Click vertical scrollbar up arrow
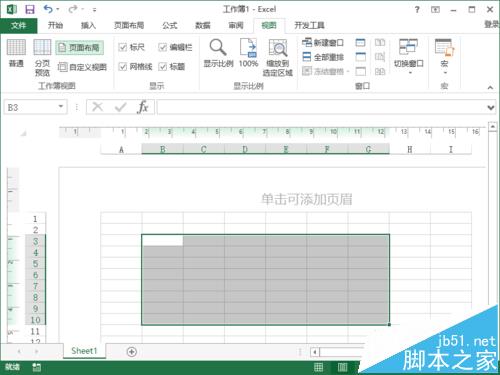 [493, 127]
